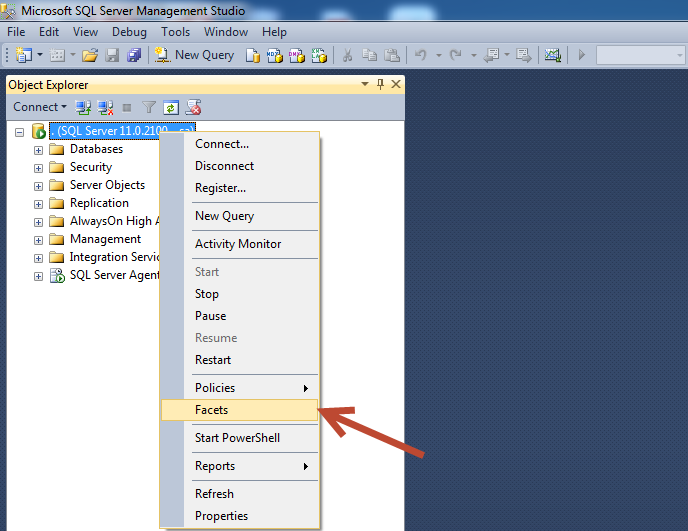This screenshot has height=531, width=688.
Task: Click the Database Engine Query icon
Action: [x=253, y=55]
